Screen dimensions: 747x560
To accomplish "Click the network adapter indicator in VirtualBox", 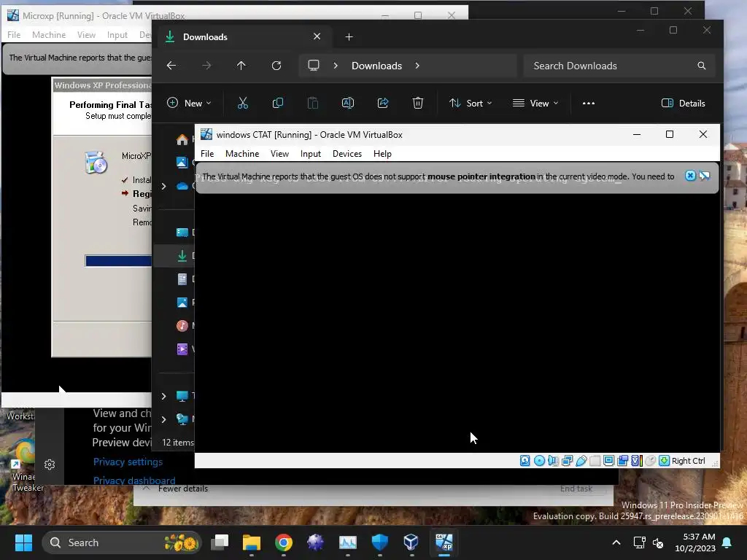I will click(567, 461).
